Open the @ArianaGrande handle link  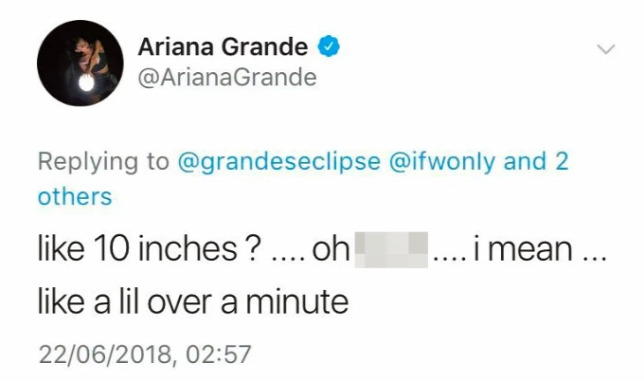(x=227, y=78)
